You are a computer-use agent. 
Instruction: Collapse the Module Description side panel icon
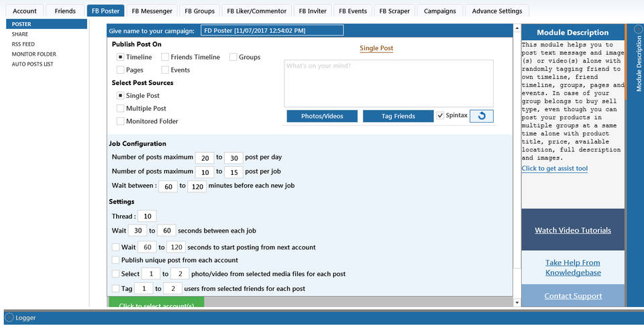638,30
